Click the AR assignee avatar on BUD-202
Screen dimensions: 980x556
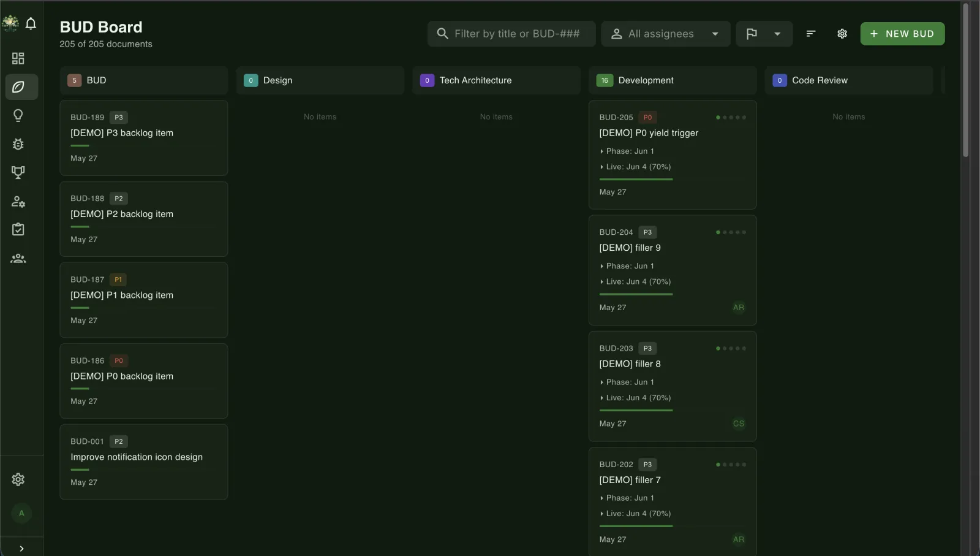[x=739, y=539]
